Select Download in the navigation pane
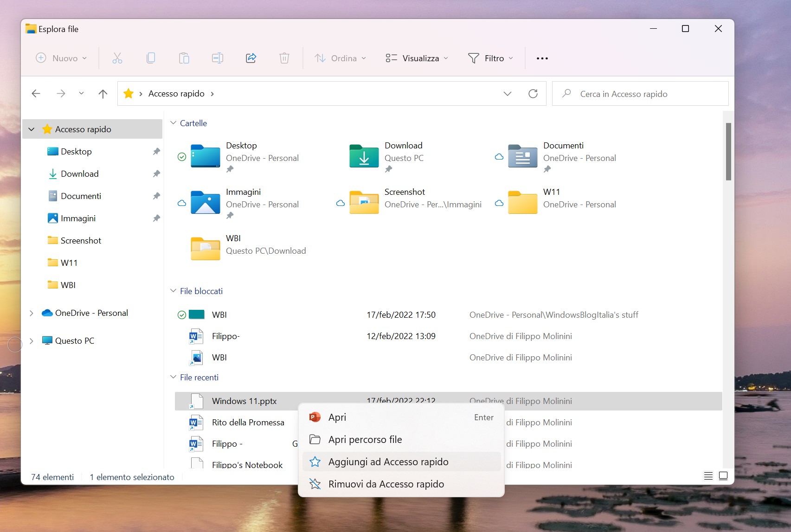This screenshot has height=532, width=791. tap(80, 174)
